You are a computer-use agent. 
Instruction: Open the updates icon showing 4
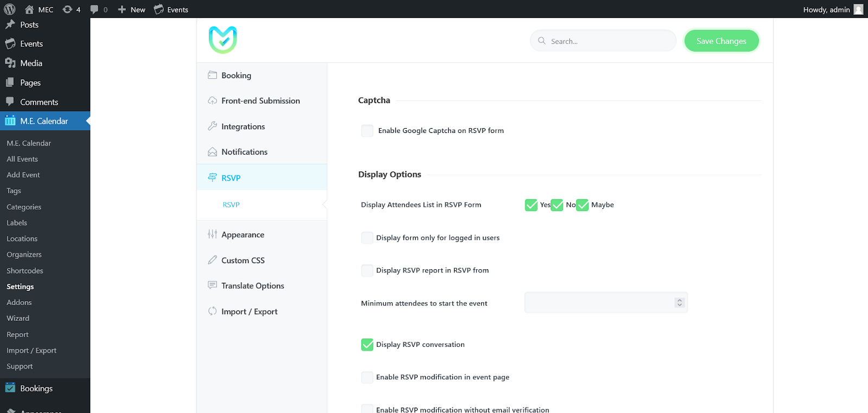(71, 9)
